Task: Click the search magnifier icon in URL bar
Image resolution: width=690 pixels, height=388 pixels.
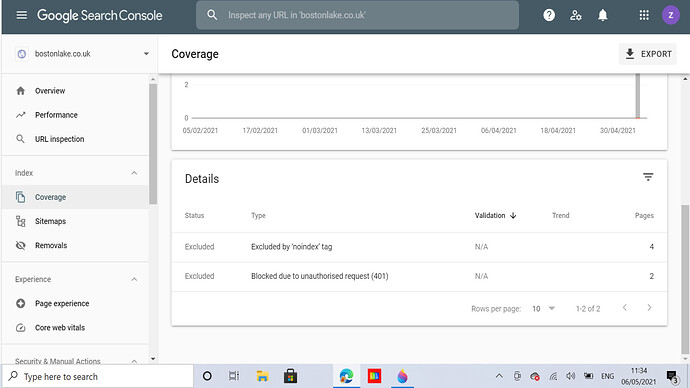Action: tap(212, 15)
